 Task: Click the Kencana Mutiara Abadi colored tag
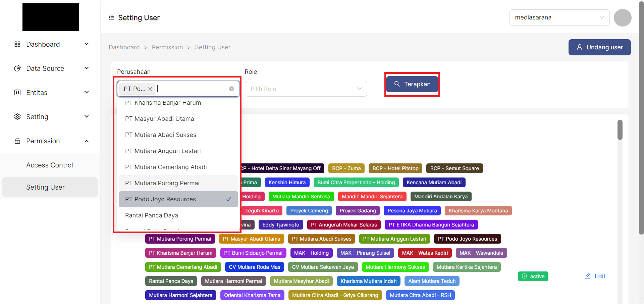click(x=434, y=183)
